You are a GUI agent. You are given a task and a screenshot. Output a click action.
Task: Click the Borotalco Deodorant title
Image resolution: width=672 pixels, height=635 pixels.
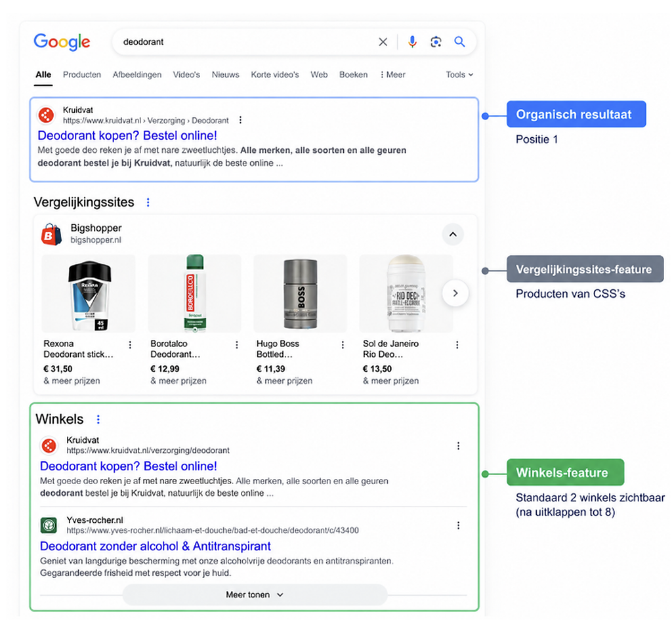[x=175, y=349]
